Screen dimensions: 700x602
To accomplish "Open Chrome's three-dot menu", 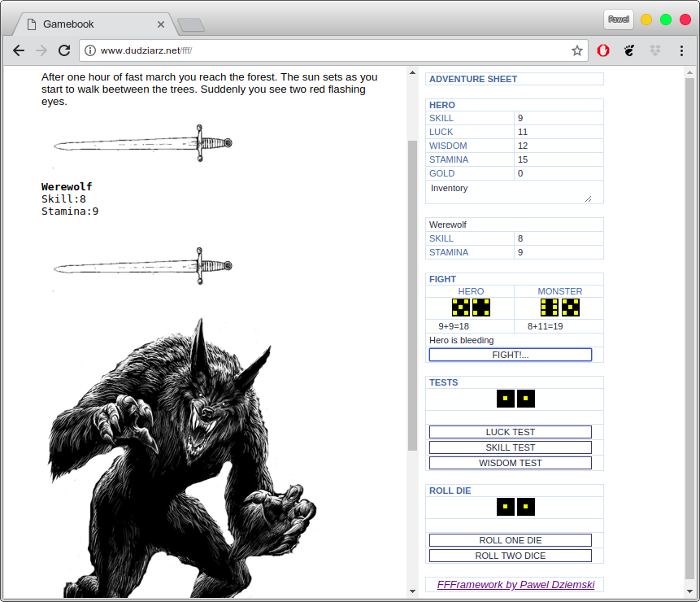I will point(682,50).
